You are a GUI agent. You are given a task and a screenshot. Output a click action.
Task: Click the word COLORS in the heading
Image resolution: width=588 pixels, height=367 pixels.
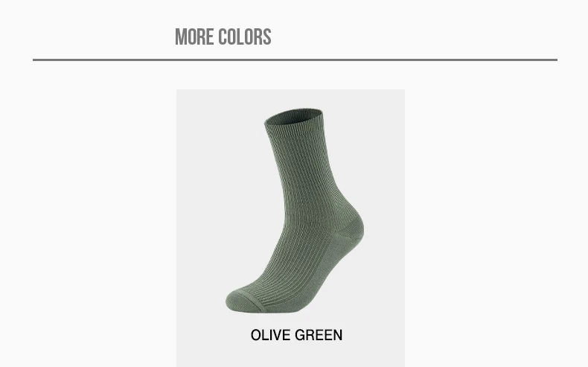[245, 36]
